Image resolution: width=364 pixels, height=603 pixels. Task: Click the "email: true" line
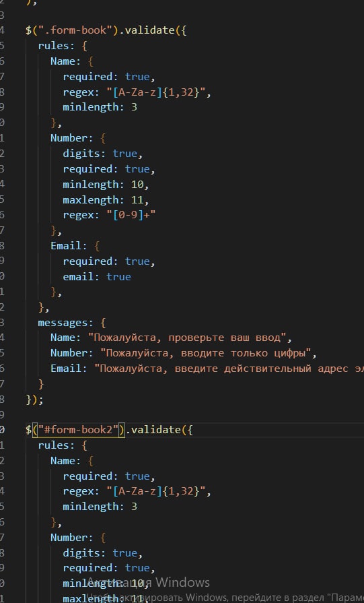[x=97, y=276]
